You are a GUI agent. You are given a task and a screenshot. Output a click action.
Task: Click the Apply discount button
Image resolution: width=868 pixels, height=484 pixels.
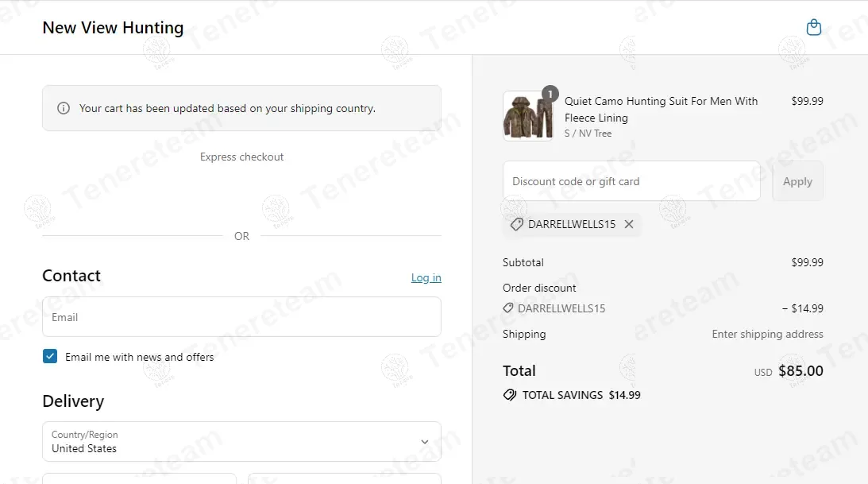[797, 181]
